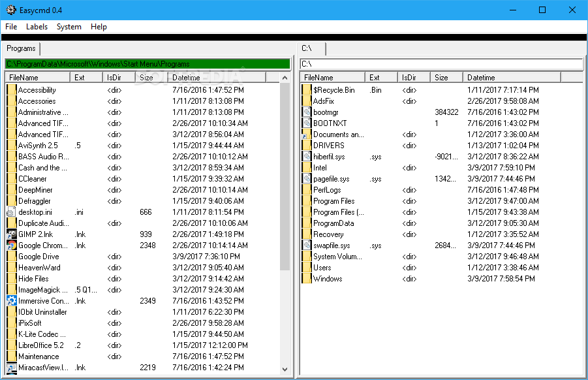Select the AdsFix entry text
Viewport: 588px width, 380px height.
(323, 101)
